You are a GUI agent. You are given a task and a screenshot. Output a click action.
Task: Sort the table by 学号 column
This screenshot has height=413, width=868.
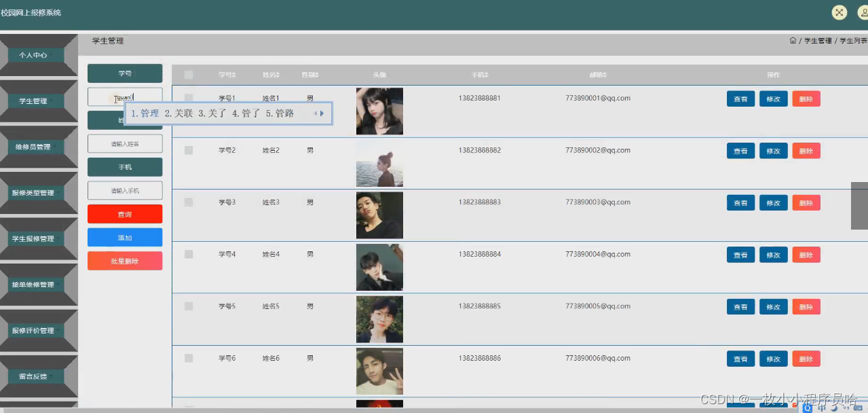[227, 75]
